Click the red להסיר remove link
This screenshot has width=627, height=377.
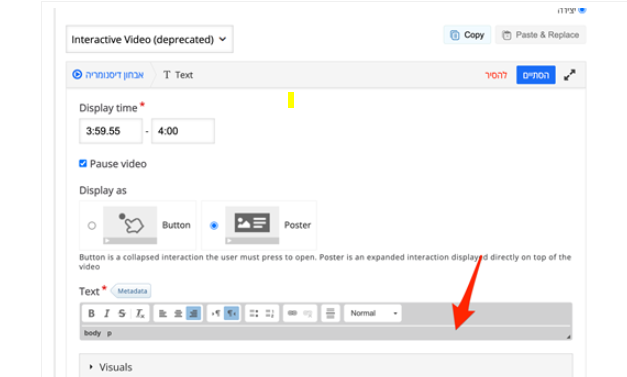coord(496,75)
